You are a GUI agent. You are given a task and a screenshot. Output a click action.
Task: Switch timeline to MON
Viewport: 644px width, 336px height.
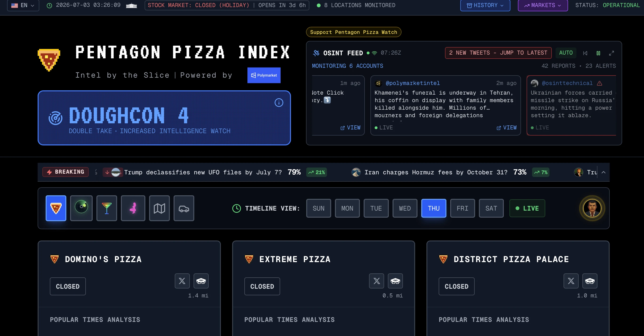(x=347, y=208)
